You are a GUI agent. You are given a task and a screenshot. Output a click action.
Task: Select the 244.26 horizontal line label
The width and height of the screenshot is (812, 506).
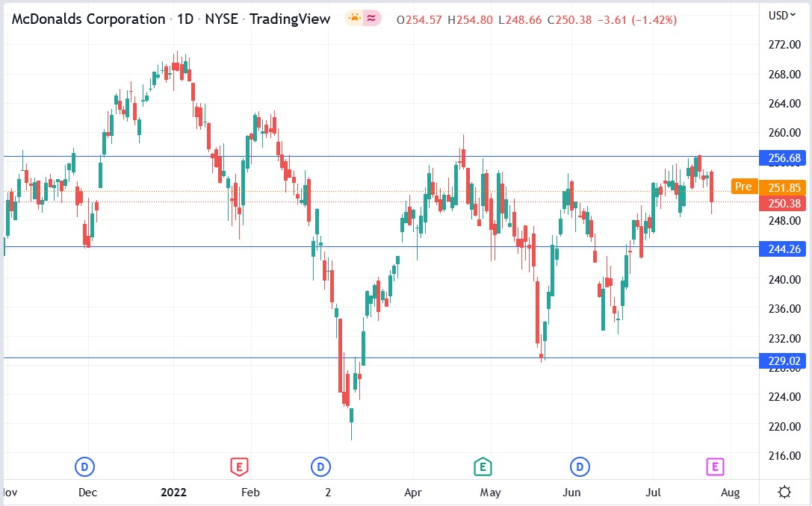tap(784, 249)
